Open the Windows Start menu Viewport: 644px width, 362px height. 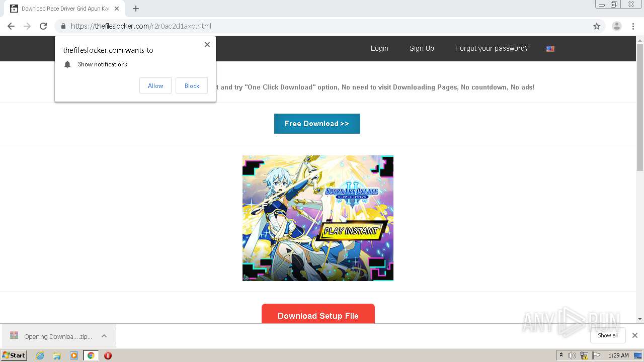point(14,355)
